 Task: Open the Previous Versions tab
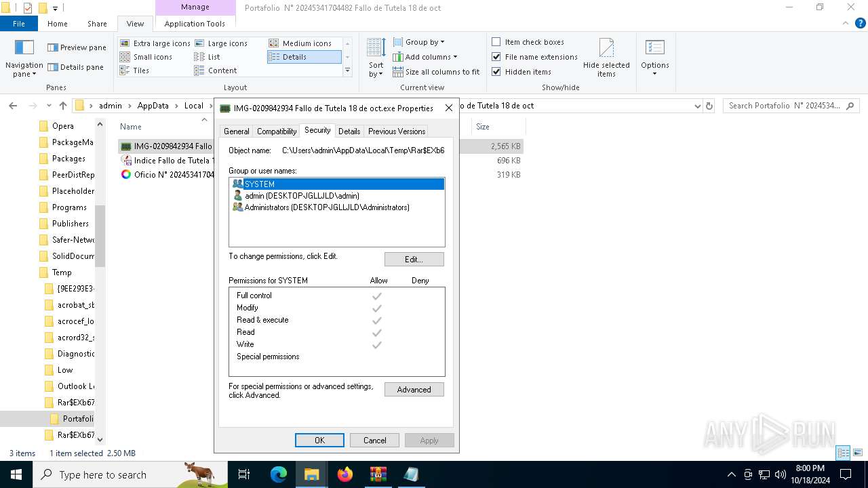[397, 131]
